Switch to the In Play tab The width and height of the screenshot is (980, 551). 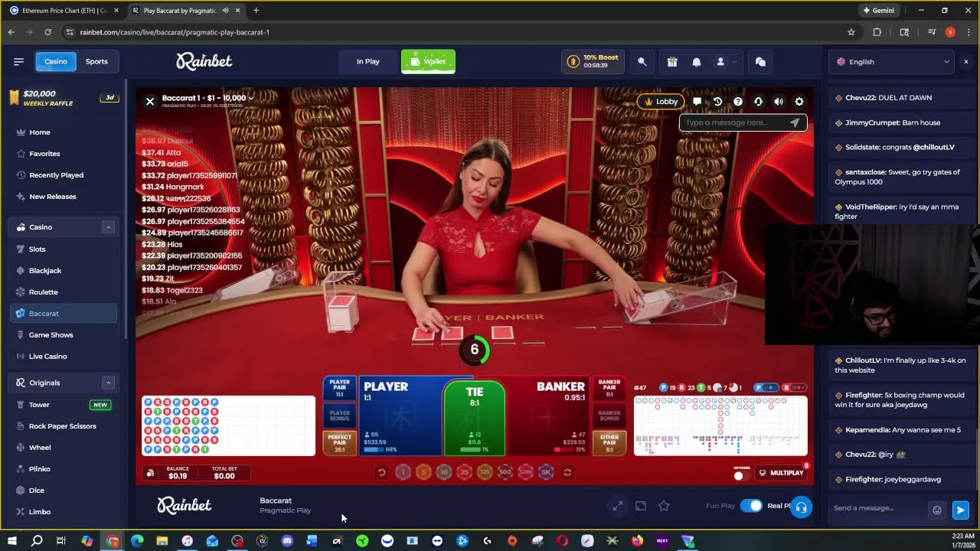(x=367, y=61)
